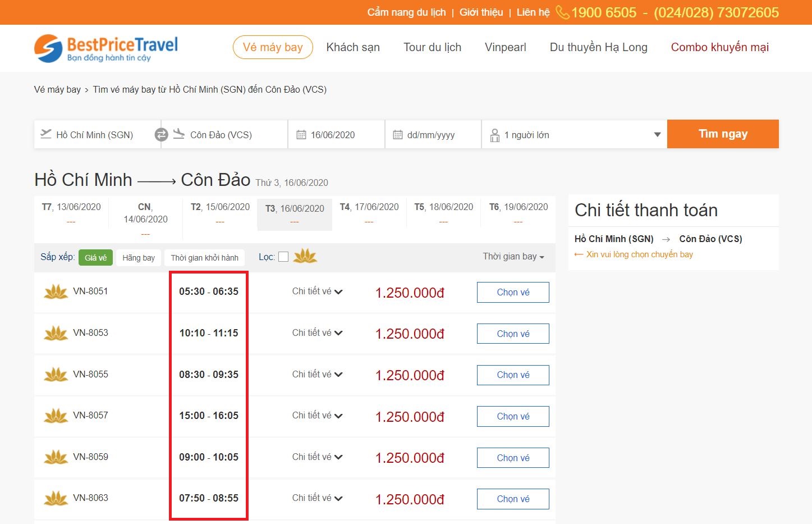Click Chọn vé for flight VN-8053
Screen dimensions: 812x524
tap(513, 334)
